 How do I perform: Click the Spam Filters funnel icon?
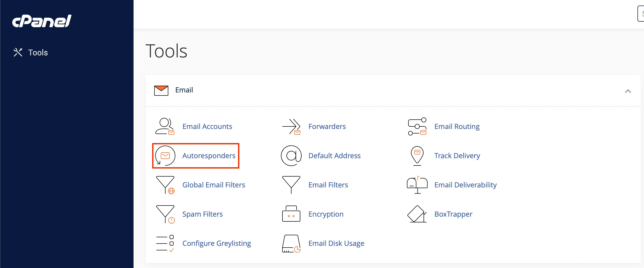[x=165, y=214]
